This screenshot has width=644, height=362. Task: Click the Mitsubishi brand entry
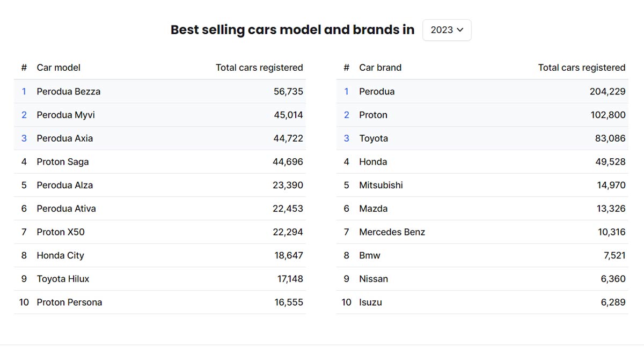381,185
